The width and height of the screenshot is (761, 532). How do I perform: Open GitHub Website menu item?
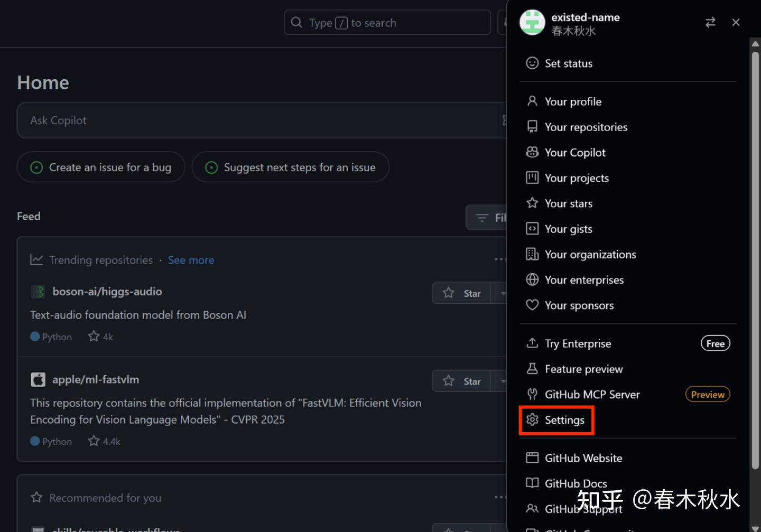coord(628,458)
